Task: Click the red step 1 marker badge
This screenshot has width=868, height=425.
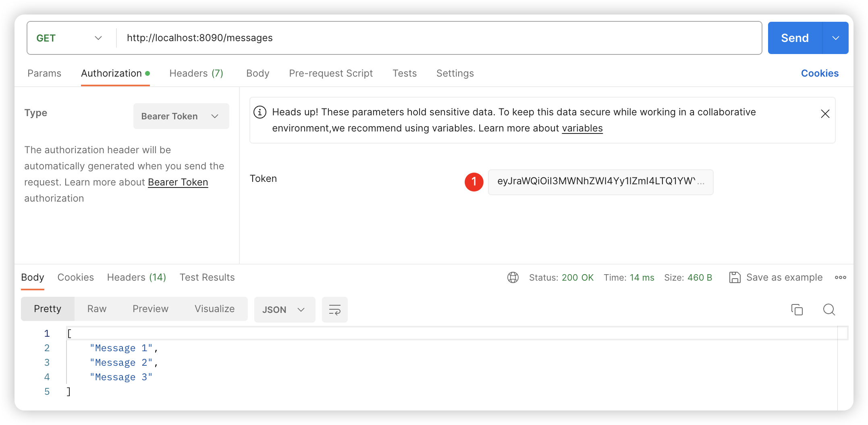Action: (x=474, y=182)
